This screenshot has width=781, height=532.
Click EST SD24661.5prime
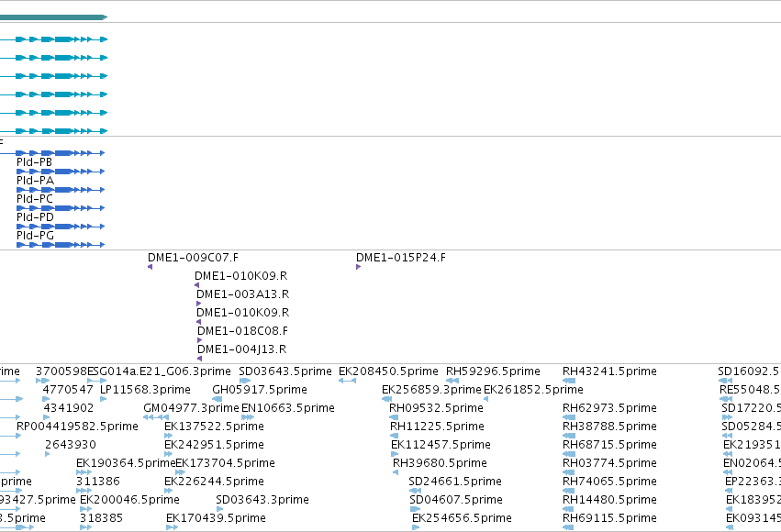click(455, 482)
